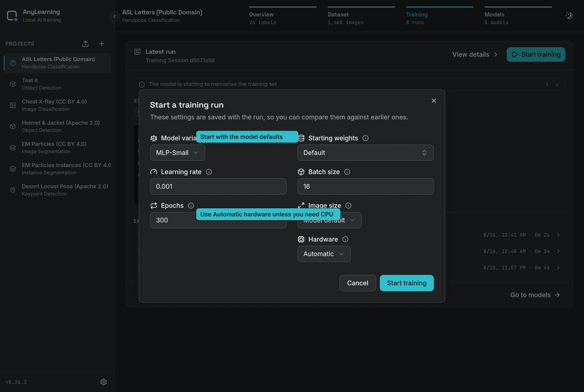Show info tooltip for Learning rate
Viewport: 584px width, 392px height.
209,172
